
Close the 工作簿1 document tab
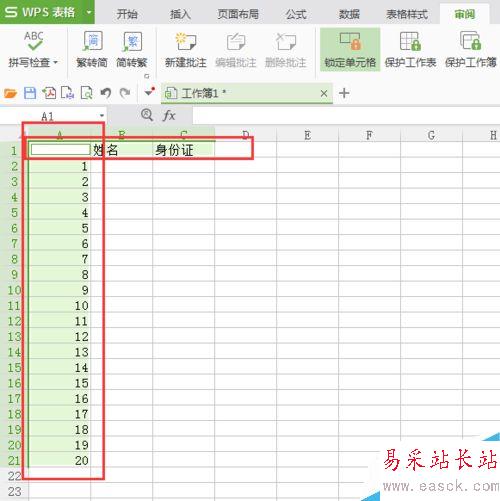tap(324, 94)
